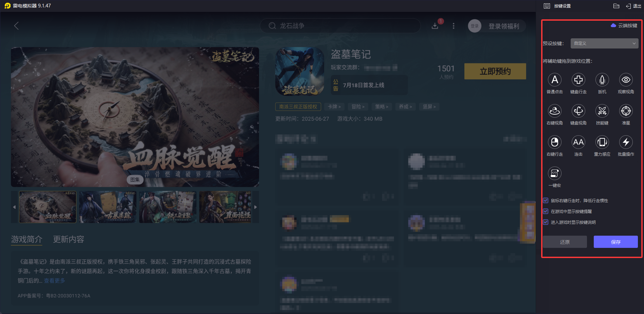Select the 右键行走 mouse icon
Viewport: 644px width, 314px height.
[x=554, y=142]
